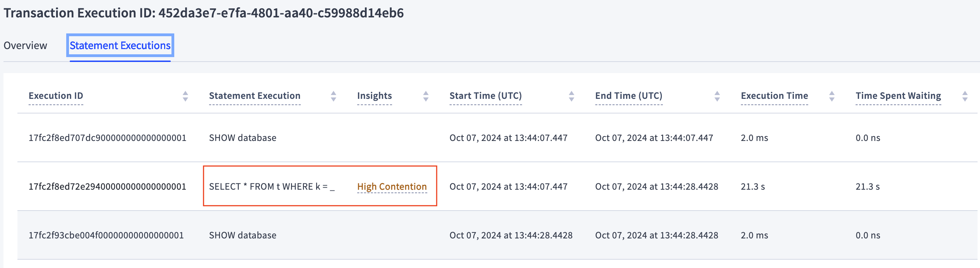The width and height of the screenshot is (980, 268).
Task: Click the Start Time (UTC) header label
Action: tap(485, 96)
